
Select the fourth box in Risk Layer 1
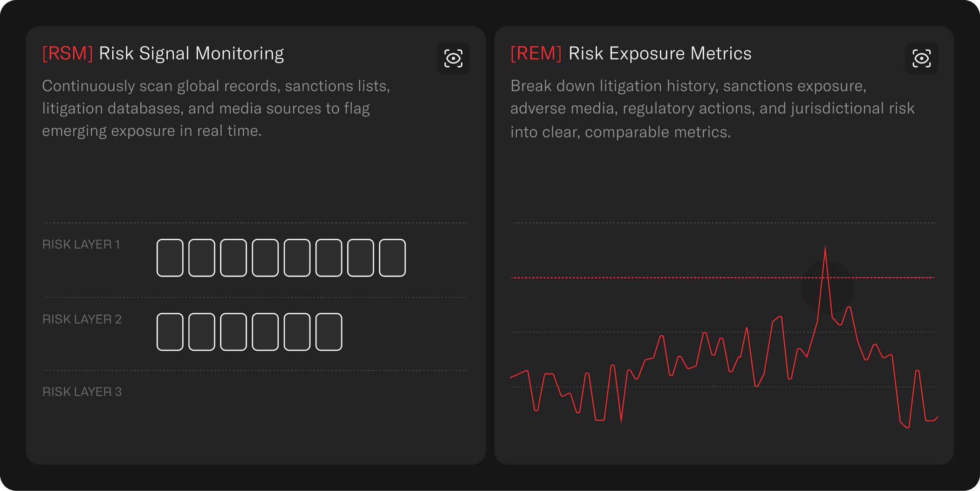pos(265,258)
